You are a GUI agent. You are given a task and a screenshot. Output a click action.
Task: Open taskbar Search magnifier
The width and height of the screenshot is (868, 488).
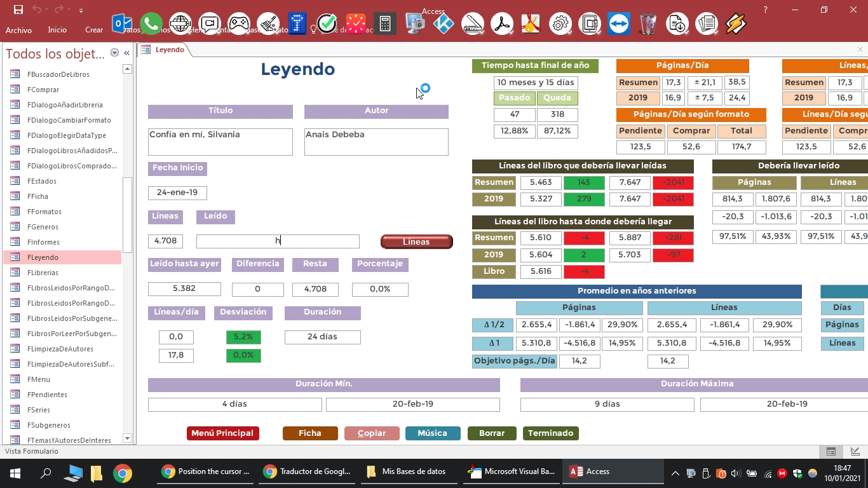[46, 473]
